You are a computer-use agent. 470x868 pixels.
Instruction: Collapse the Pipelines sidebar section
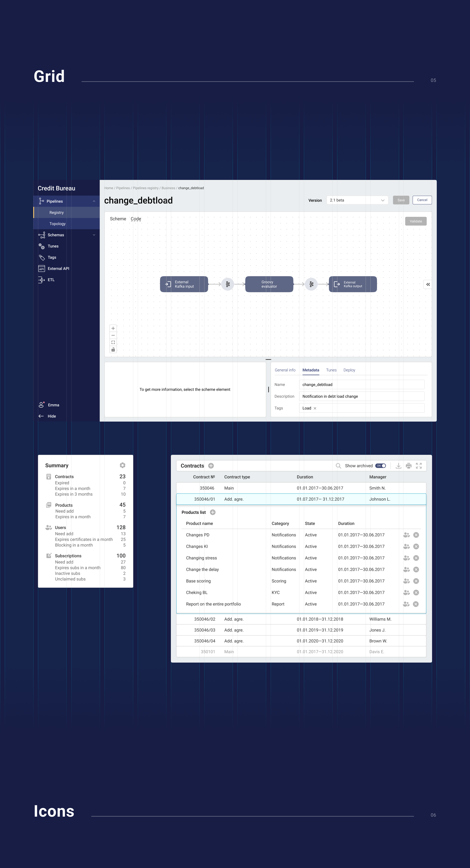(x=94, y=201)
